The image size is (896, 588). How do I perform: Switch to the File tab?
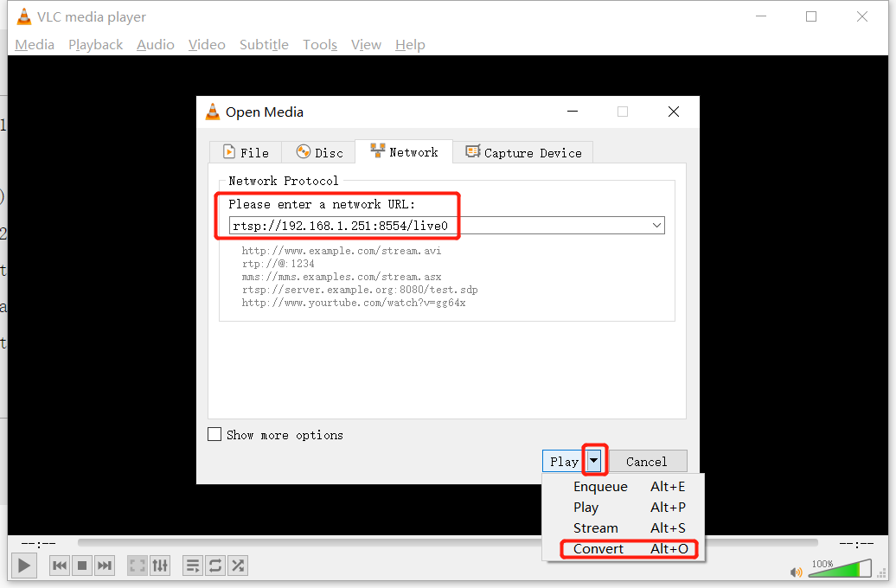pyautogui.click(x=246, y=152)
